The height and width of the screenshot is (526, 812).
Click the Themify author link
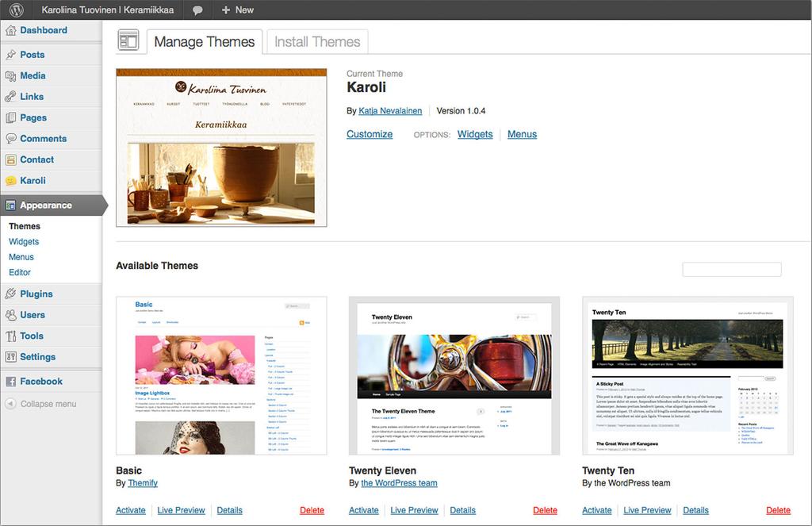tap(143, 483)
